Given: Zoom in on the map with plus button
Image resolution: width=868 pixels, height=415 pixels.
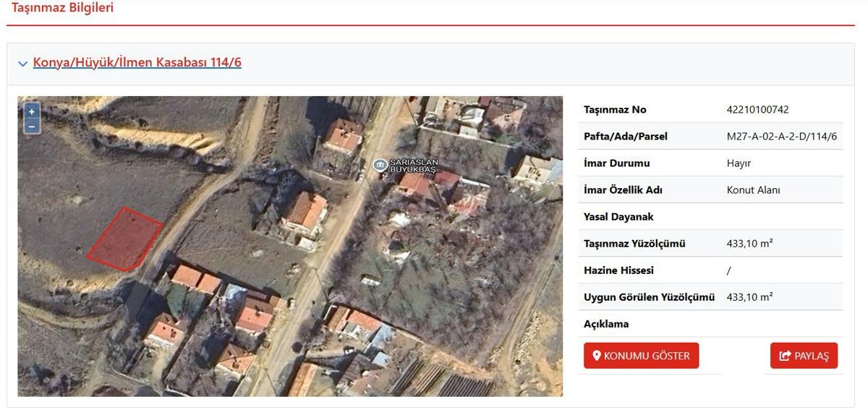Looking at the screenshot, I should tap(31, 111).
